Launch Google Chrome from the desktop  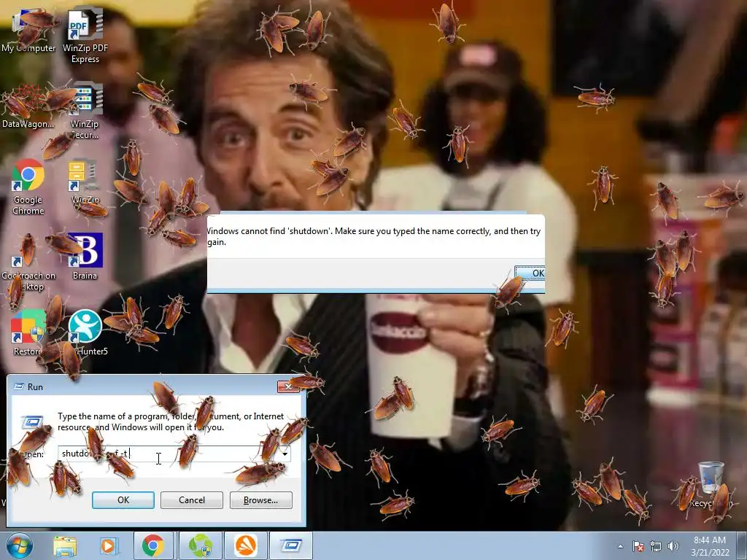pos(28,187)
